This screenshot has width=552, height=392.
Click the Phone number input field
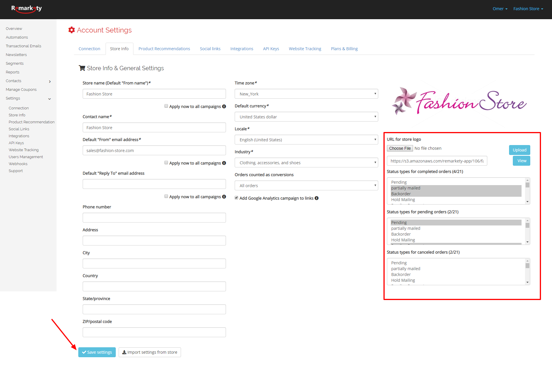pyautogui.click(x=154, y=218)
